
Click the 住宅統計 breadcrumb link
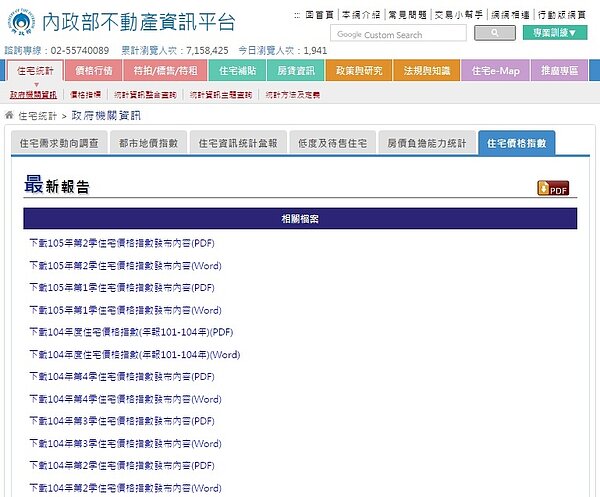tap(38, 116)
